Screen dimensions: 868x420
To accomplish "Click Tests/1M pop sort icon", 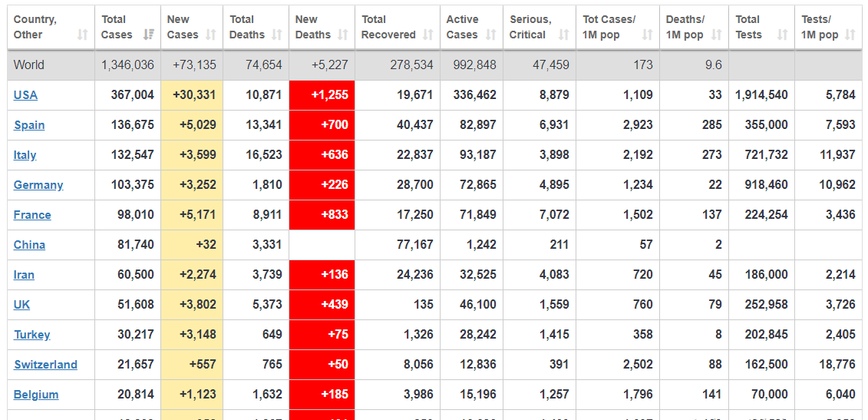I will point(850,35).
